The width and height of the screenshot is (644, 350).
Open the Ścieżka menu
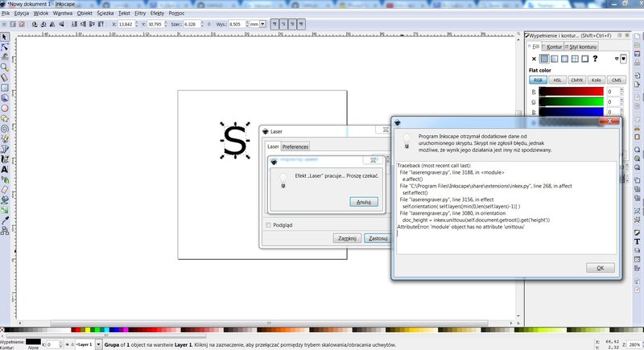pyautogui.click(x=105, y=13)
